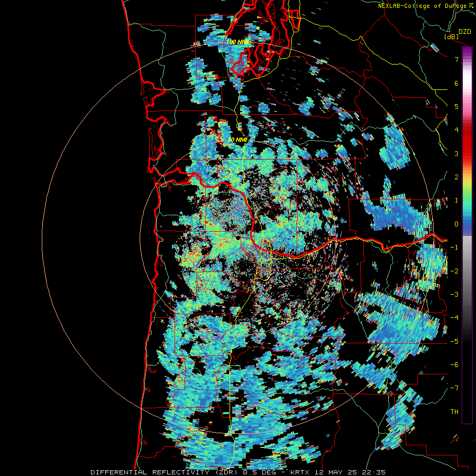Click the -5 value on the scale

pyautogui.click(x=454, y=341)
